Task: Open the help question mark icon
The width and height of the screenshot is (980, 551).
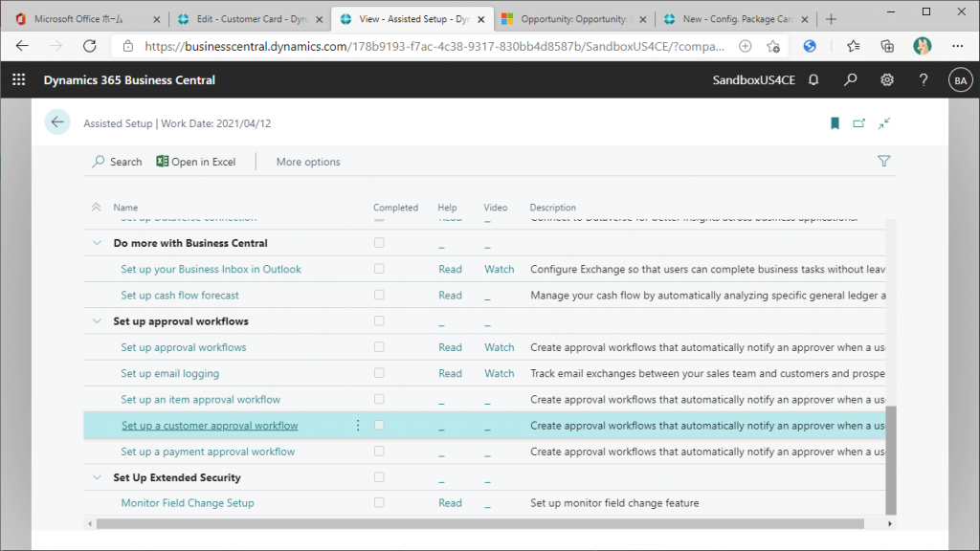Action: pos(924,80)
